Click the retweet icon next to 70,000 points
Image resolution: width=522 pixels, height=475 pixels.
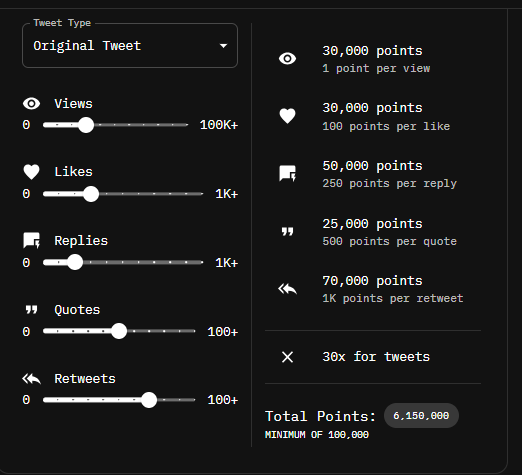click(287, 289)
